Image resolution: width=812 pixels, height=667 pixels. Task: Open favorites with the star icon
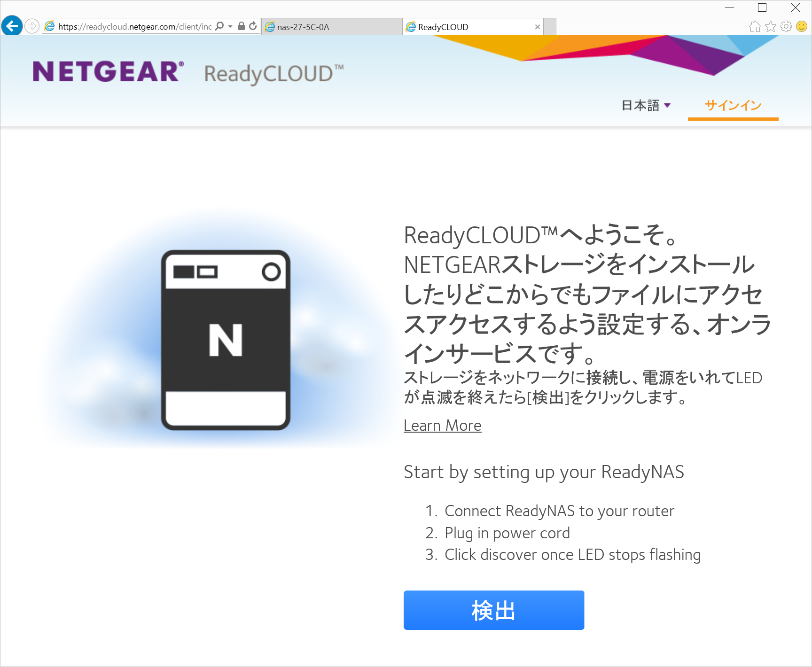[771, 27]
